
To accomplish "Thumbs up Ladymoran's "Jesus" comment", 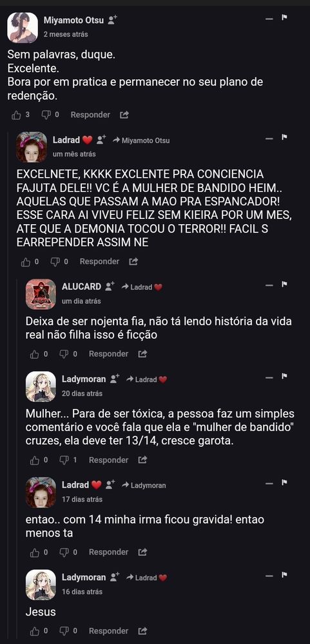I will (x=35, y=631).
